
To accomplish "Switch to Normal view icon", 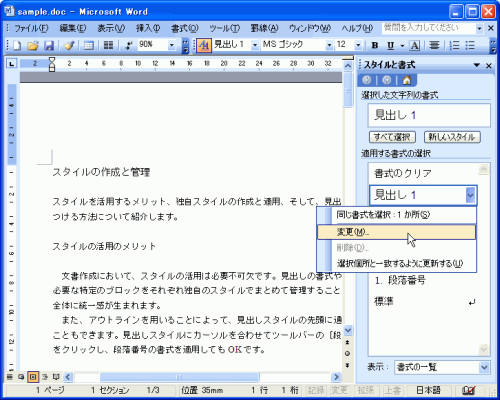I will coord(10,377).
